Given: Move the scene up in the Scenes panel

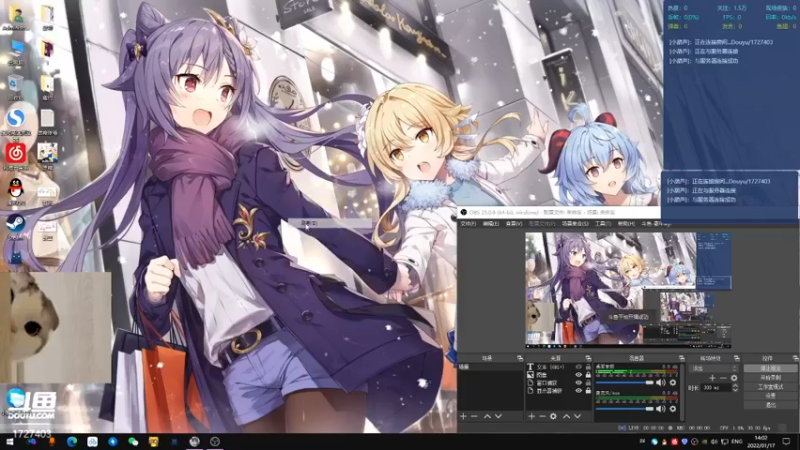Looking at the screenshot, I should tap(487, 416).
